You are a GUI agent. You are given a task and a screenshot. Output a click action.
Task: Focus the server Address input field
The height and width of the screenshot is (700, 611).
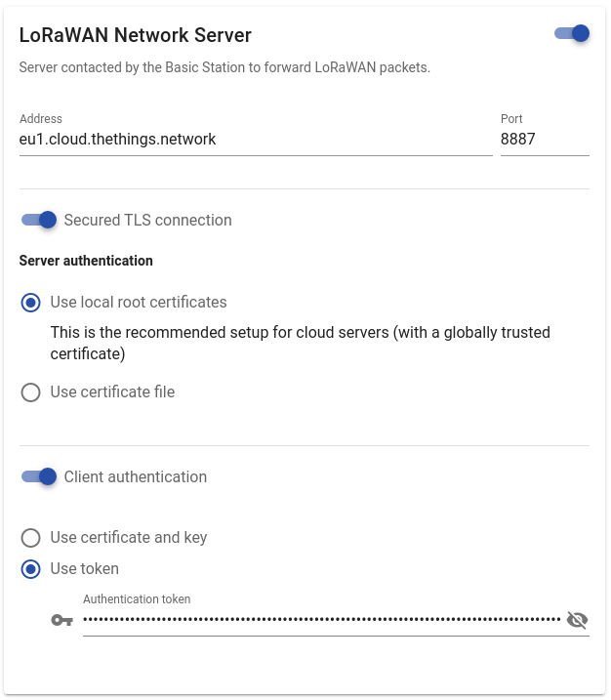[254, 140]
